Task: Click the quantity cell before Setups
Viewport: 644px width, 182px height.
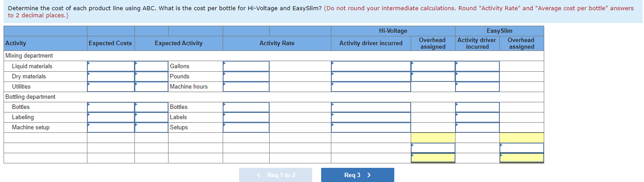Action: click(x=151, y=127)
